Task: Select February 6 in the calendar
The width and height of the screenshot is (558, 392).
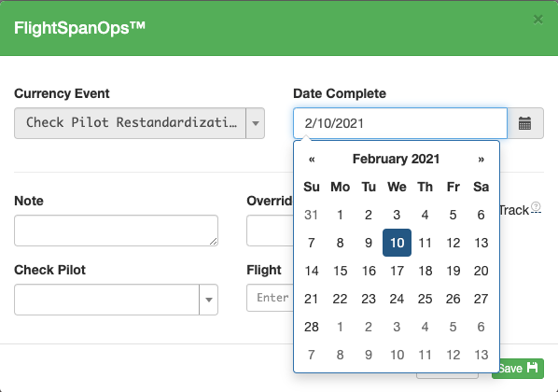Action: 481,215
